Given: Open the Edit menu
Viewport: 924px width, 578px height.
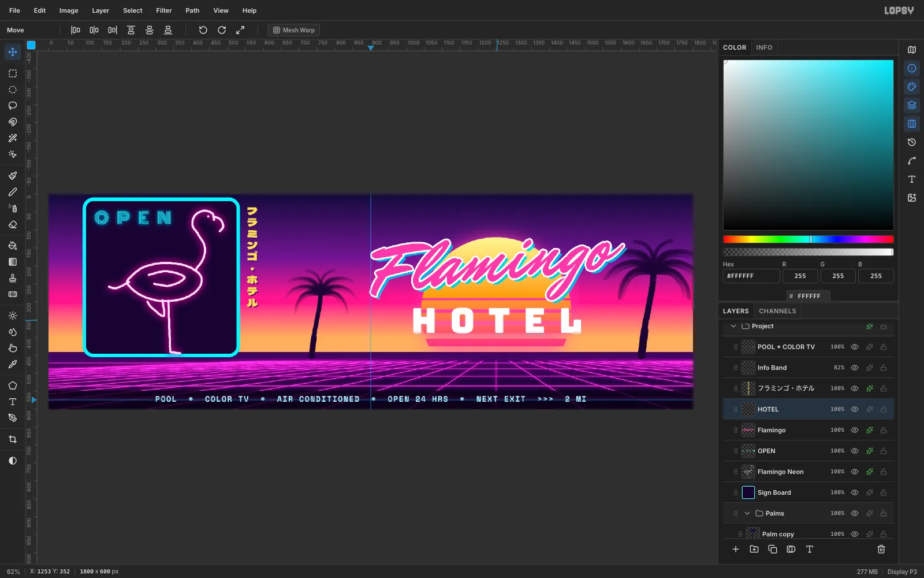Looking at the screenshot, I should click(40, 10).
